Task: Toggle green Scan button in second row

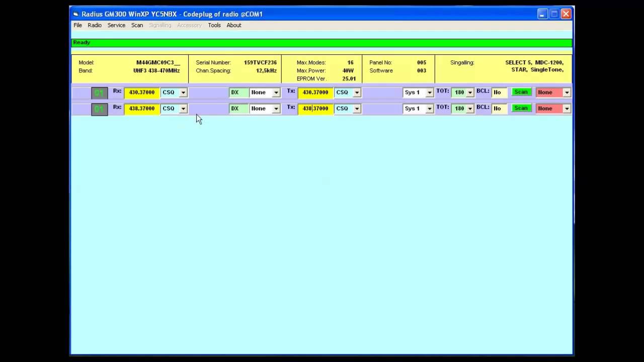Action: (x=521, y=108)
